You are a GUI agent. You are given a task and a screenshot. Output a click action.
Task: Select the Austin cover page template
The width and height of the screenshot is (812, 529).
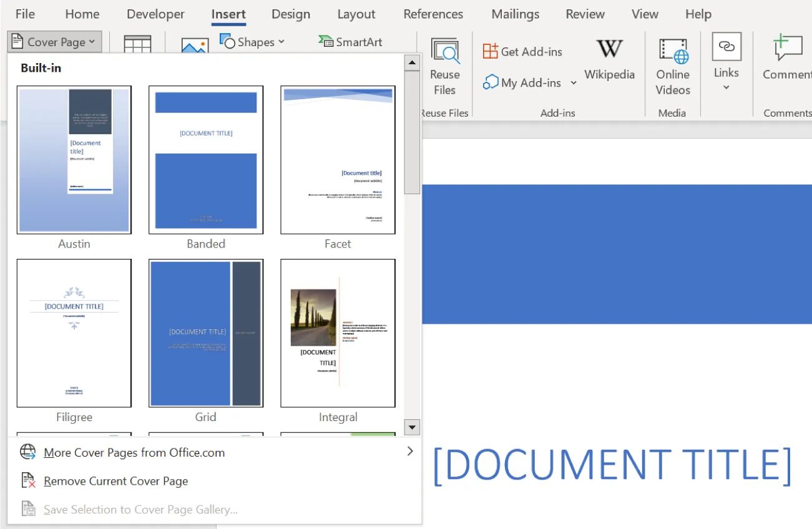pyautogui.click(x=74, y=160)
